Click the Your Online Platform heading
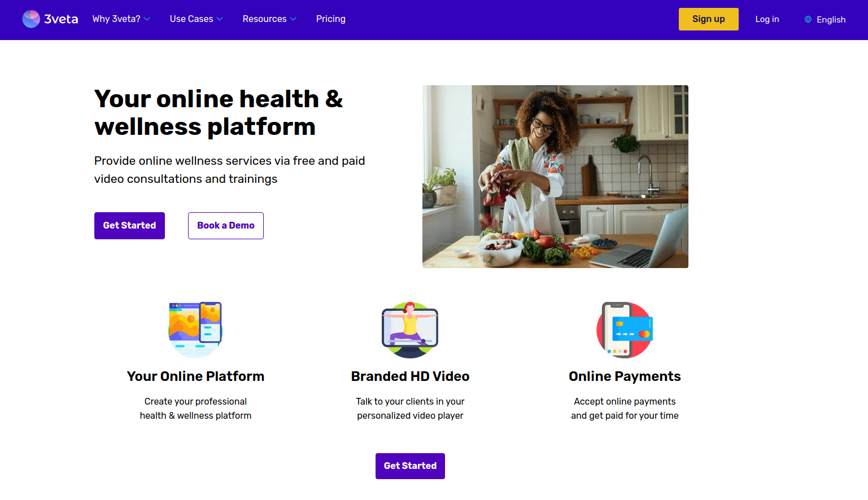Viewport: 868px width, 500px height. [x=195, y=376]
